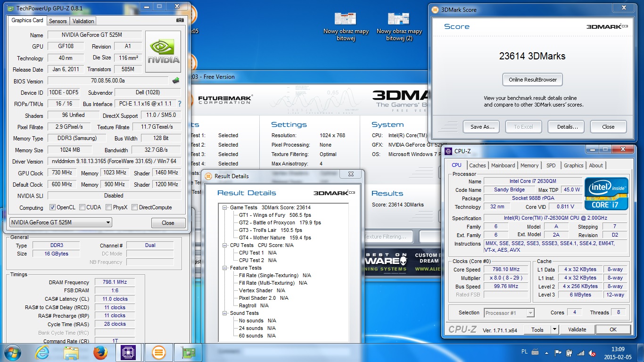Open the Windows Start menu
This screenshot has width=644, height=362.
tap(12, 352)
